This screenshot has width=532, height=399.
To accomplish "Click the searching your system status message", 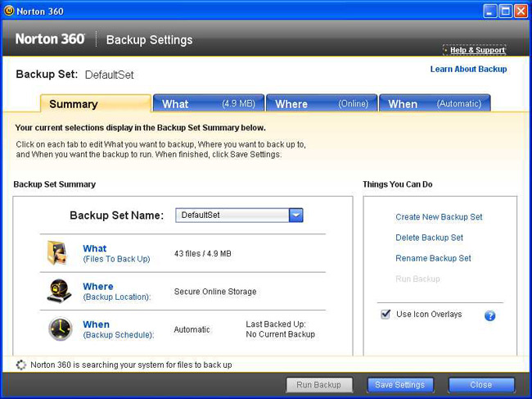I will [131, 365].
